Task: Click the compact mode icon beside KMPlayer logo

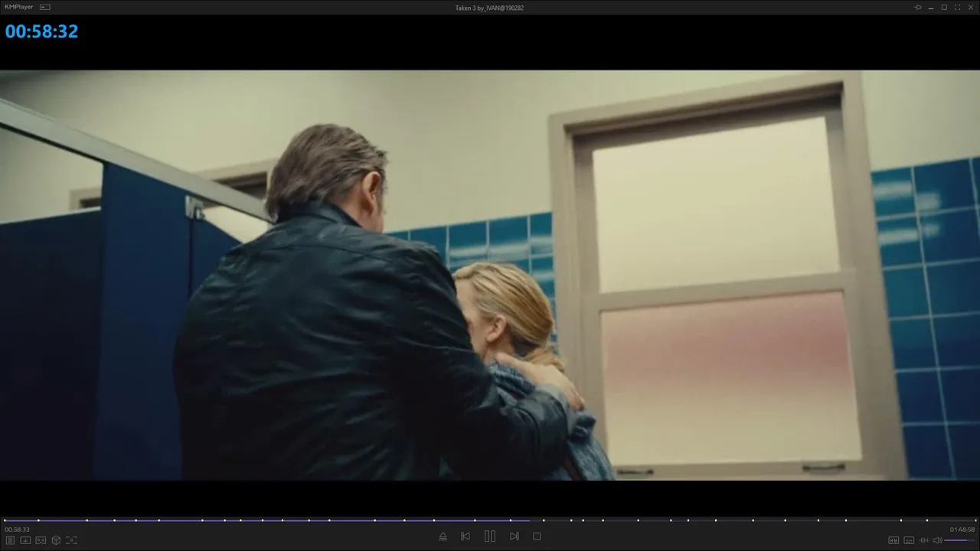Action: point(45,7)
